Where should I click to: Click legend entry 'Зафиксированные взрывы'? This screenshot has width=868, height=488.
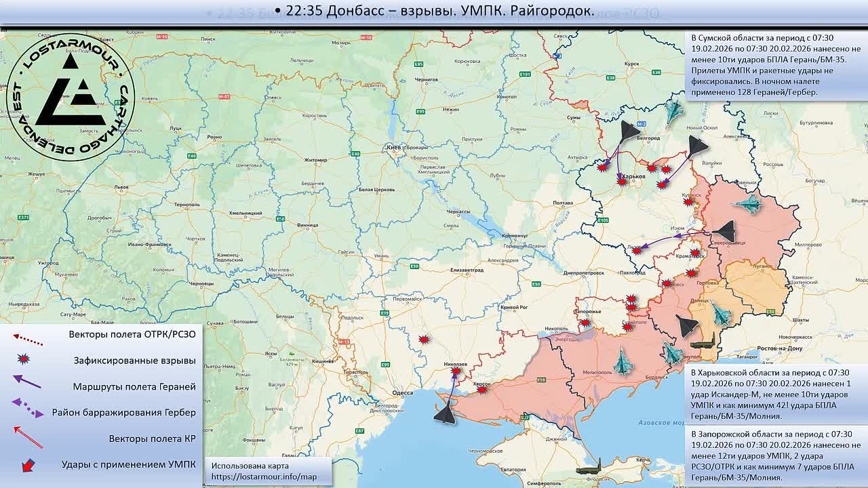(134, 361)
